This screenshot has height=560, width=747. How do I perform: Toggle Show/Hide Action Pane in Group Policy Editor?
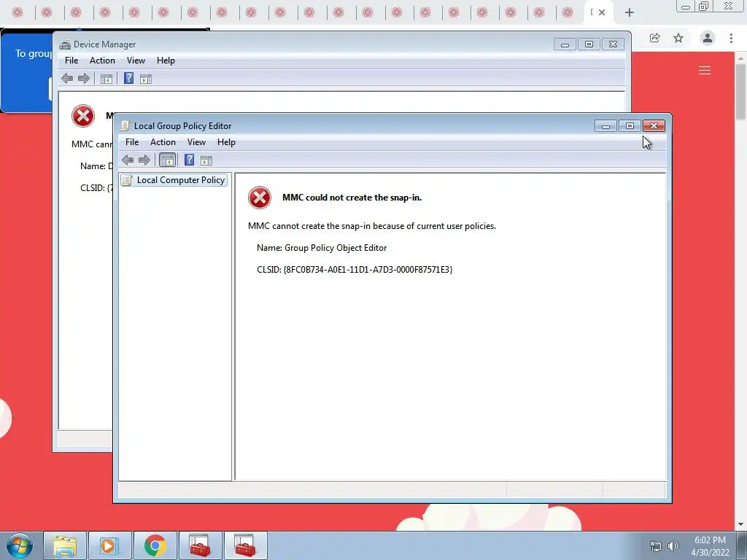point(206,160)
